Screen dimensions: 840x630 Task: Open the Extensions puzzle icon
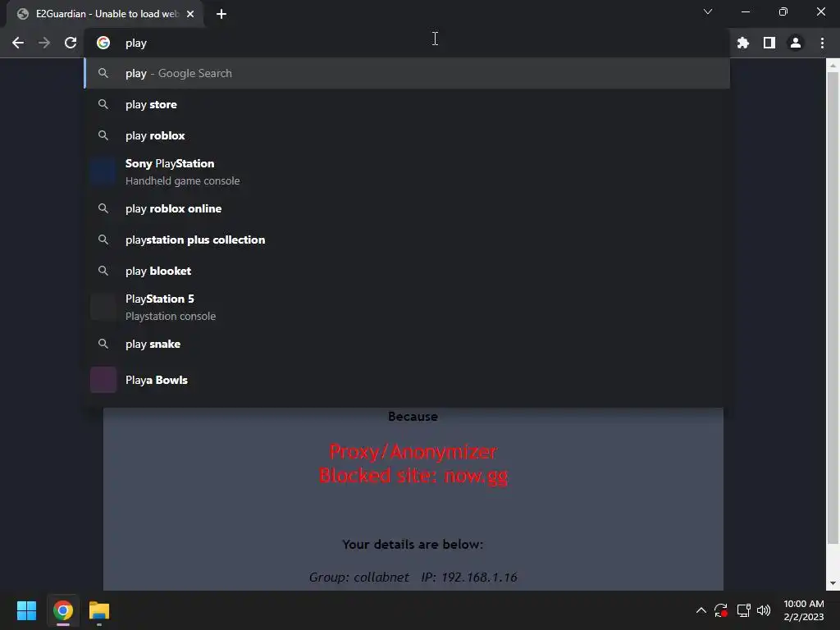click(743, 43)
